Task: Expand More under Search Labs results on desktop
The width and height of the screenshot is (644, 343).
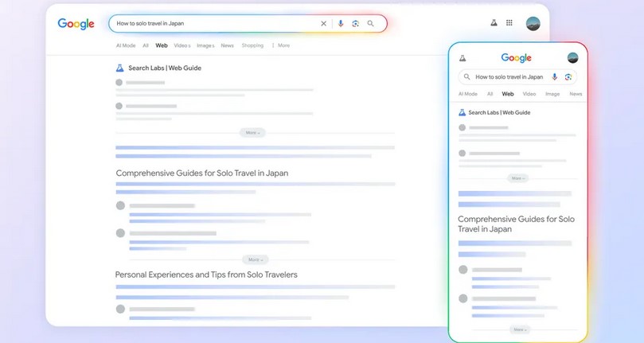Action: coord(252,133)
